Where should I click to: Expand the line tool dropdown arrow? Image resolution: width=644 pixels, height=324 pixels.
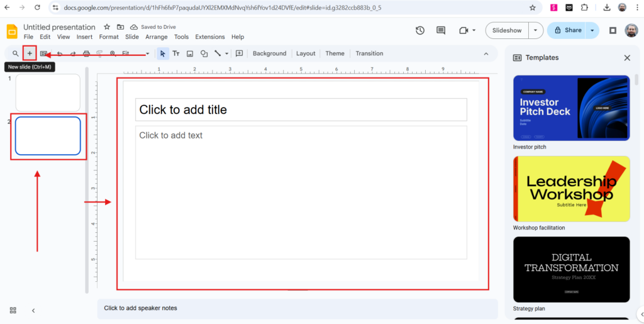coord(226,53)
